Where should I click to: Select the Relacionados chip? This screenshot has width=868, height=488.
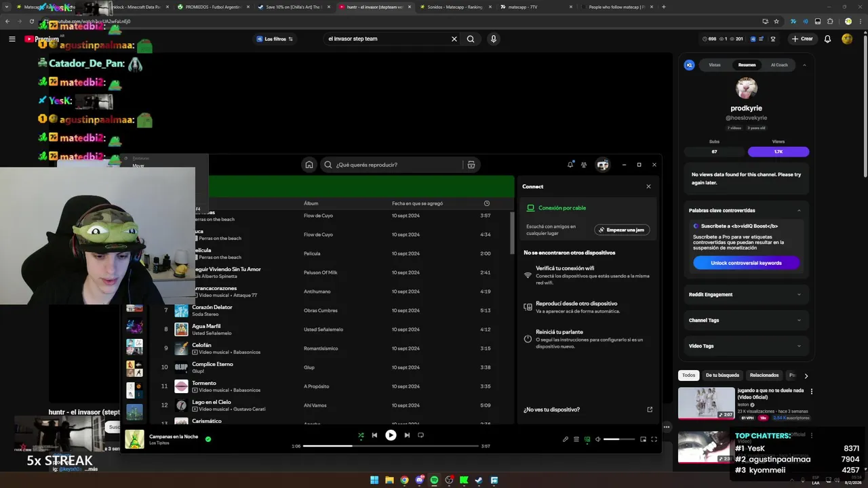coord(764,375)
